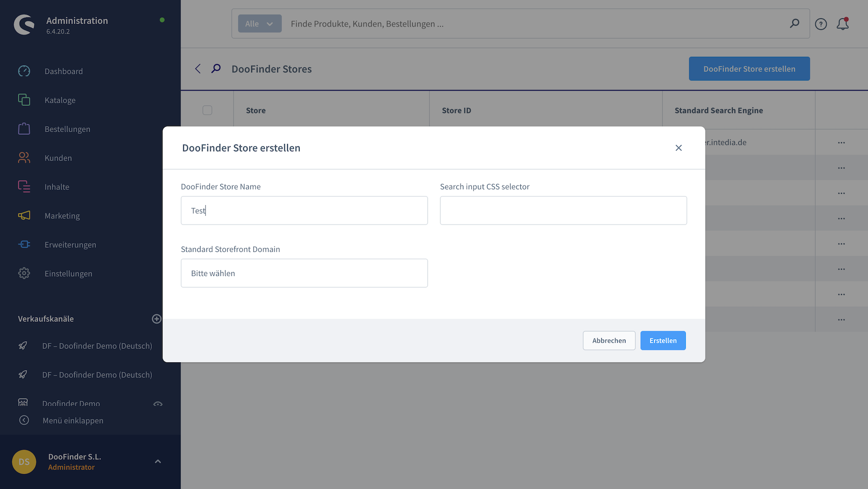Toggle the select-all checkbox in table header

(x=207, y=110)
